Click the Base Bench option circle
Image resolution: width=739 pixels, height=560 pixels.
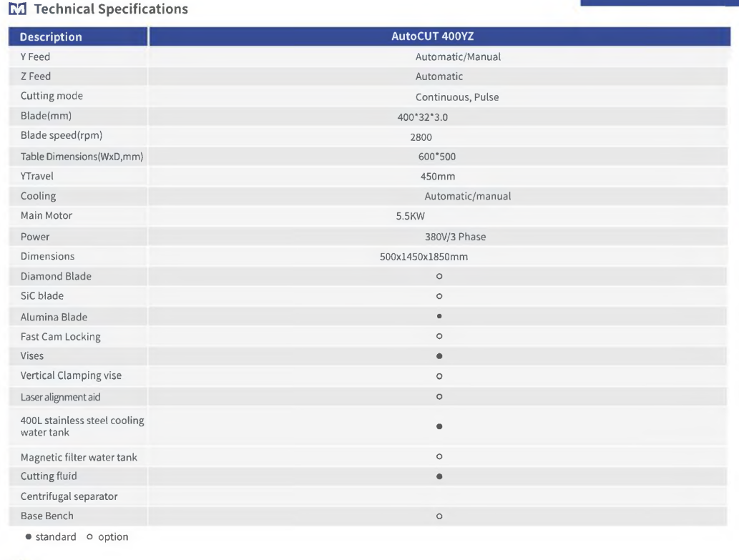[439, 516]
